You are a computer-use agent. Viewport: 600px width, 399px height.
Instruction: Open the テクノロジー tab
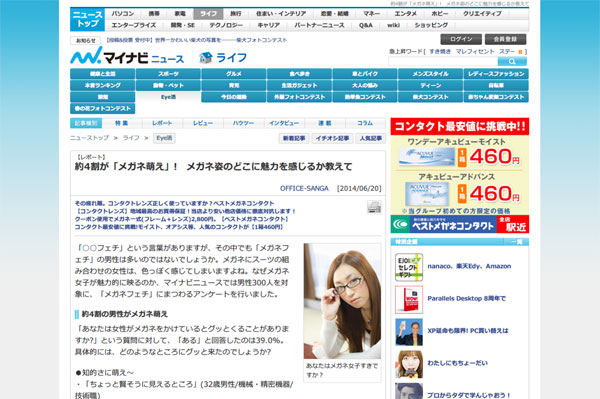pyautogui.click(x=226, y=25)
